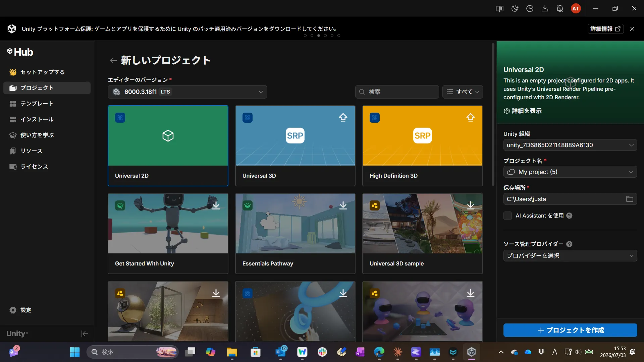The image size is (644, 362).
Task: Click the cloud icon in the project name field
Action: tap(511, 172)
